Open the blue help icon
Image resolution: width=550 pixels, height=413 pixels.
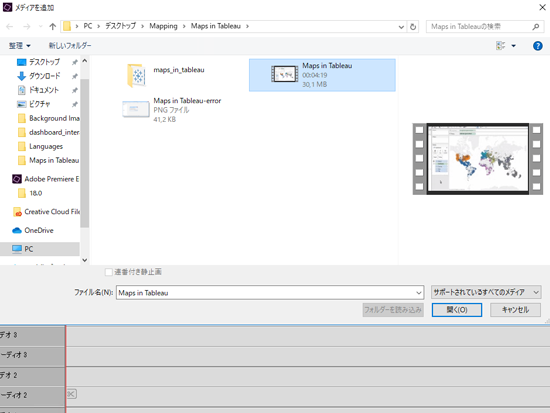click(x=537, y=46)
